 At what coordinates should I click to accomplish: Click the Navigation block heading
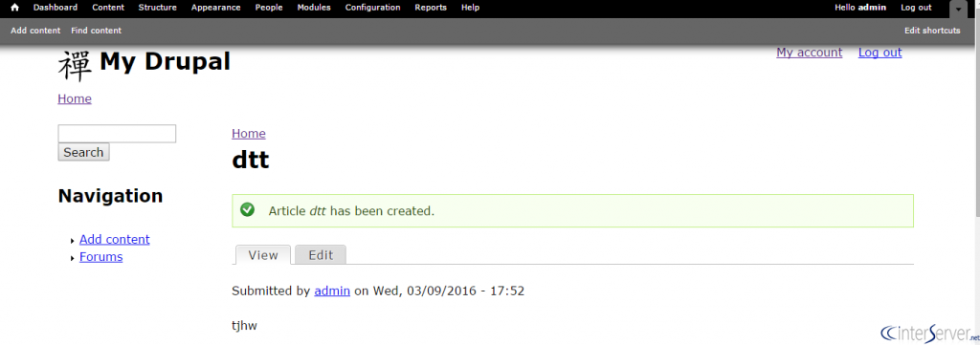coord(111,196)
